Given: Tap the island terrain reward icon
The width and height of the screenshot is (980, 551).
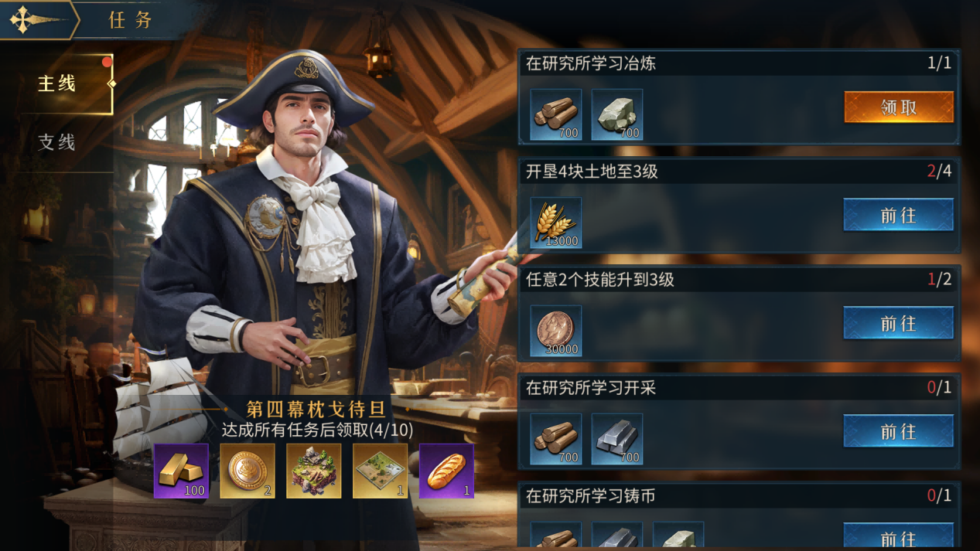Looking at the screenshot, I should pyautogui.click(x=314, y=471).
